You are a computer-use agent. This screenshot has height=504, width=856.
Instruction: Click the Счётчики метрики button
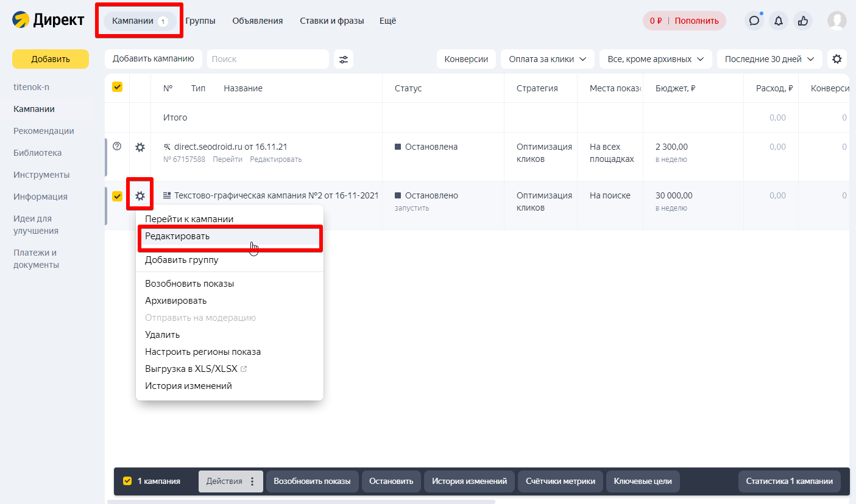561,481
